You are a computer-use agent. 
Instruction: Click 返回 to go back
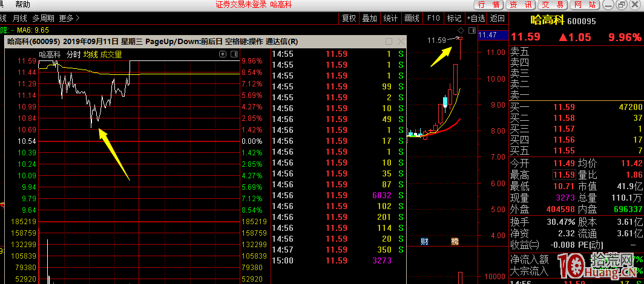click(x=498, y=19)
